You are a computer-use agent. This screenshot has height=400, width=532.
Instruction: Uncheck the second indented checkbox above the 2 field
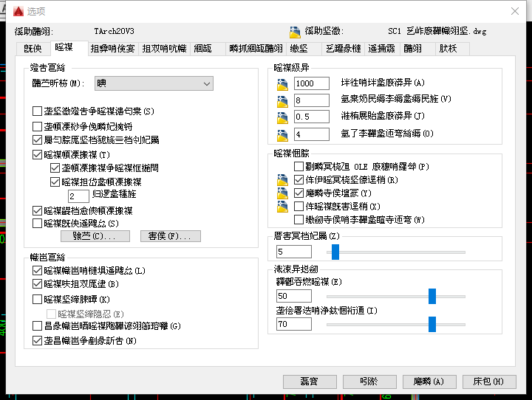coord(55,182)
